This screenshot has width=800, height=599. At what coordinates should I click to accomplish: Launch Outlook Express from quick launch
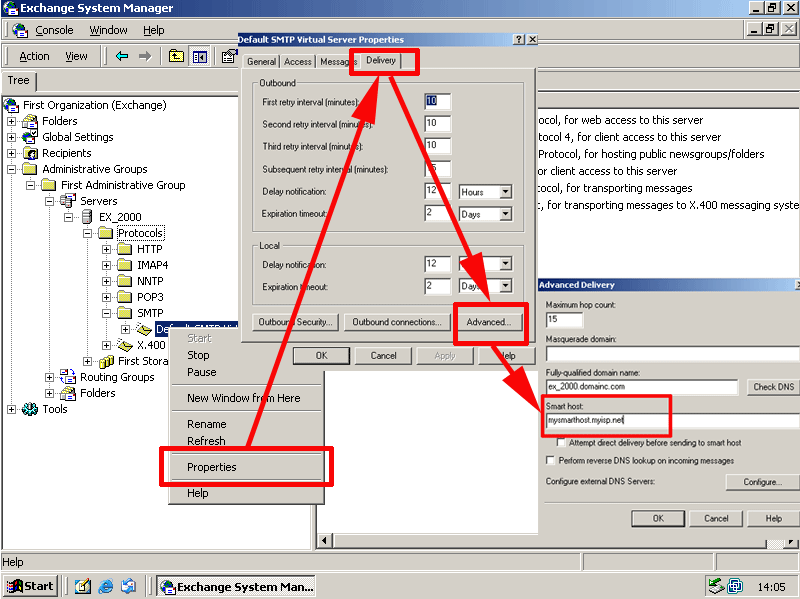(128, 586)
